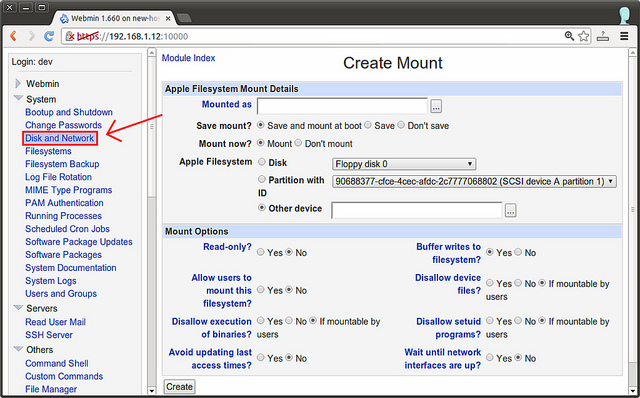Collapse the Servers section in sidebar

[x=18, y=307]
